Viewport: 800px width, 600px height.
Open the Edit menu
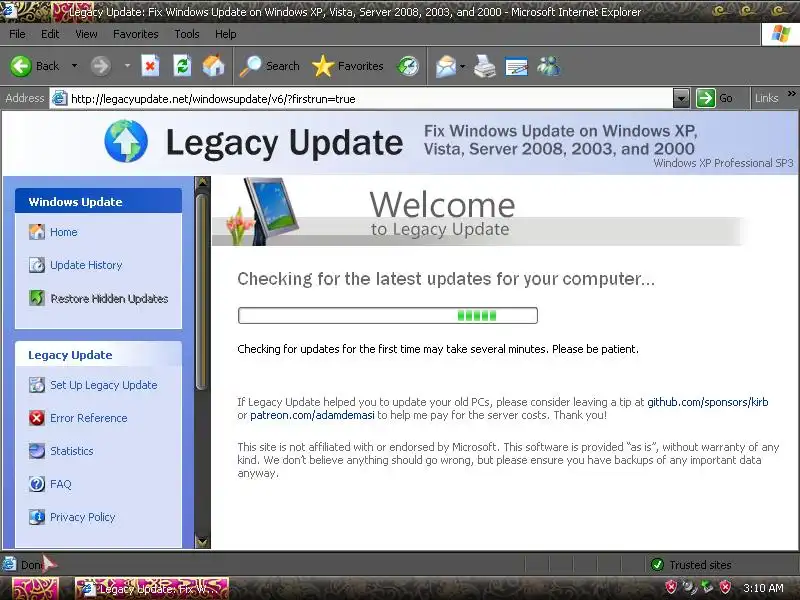pos(50,34)
